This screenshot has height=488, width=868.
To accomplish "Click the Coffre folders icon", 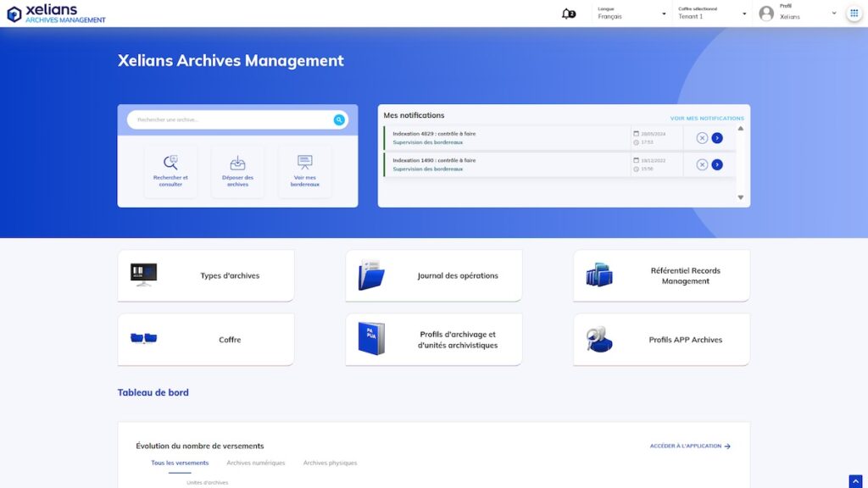I will pyautogui.click(x=143, y=338).
